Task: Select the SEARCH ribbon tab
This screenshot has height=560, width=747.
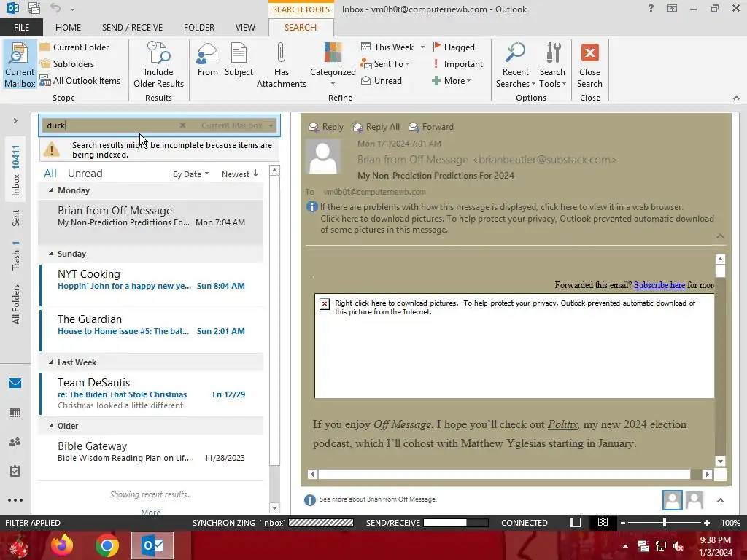Action: pyautogui.click(x=300, y=27)
